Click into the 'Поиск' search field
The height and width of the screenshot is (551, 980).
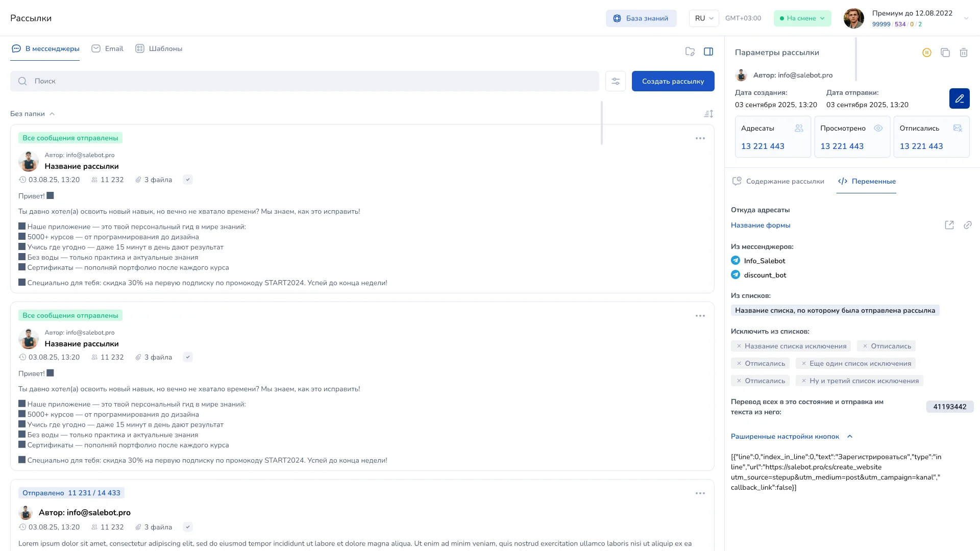point(306,81)
